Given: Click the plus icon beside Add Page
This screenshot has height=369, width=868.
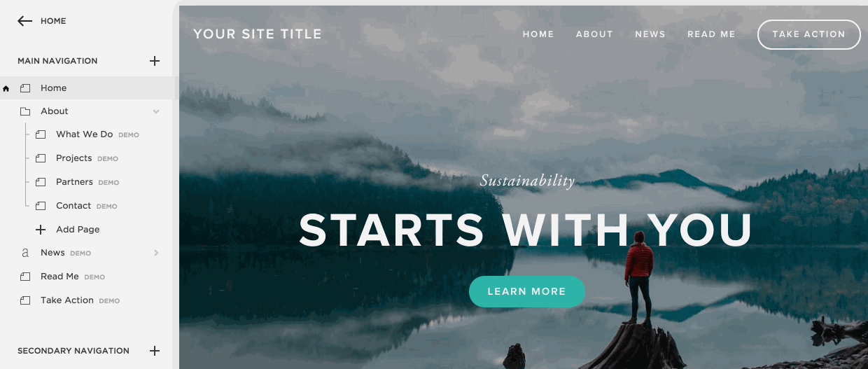Looking at the screenshot, I should pos(41,230).
